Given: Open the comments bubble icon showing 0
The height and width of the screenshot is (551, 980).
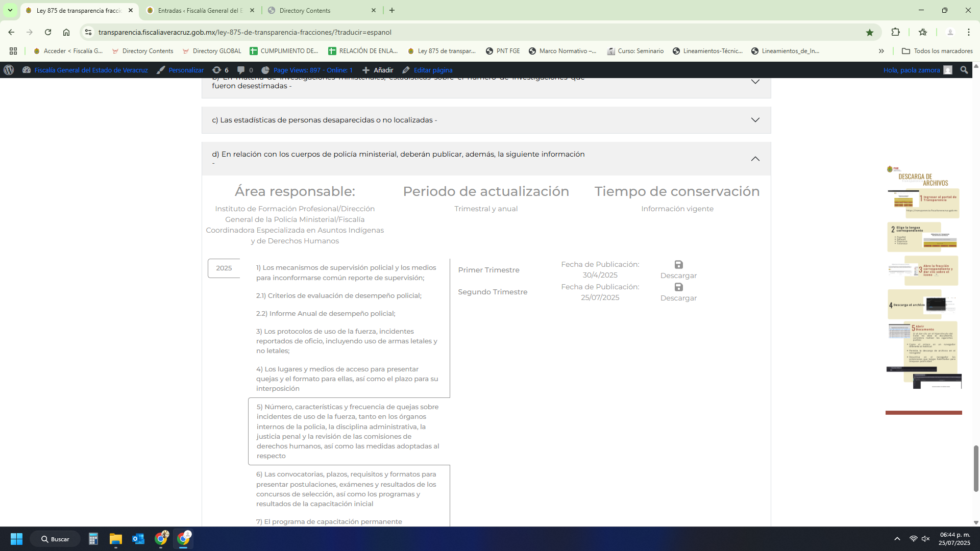Looking at the screenshot, I should click(245, 70).
